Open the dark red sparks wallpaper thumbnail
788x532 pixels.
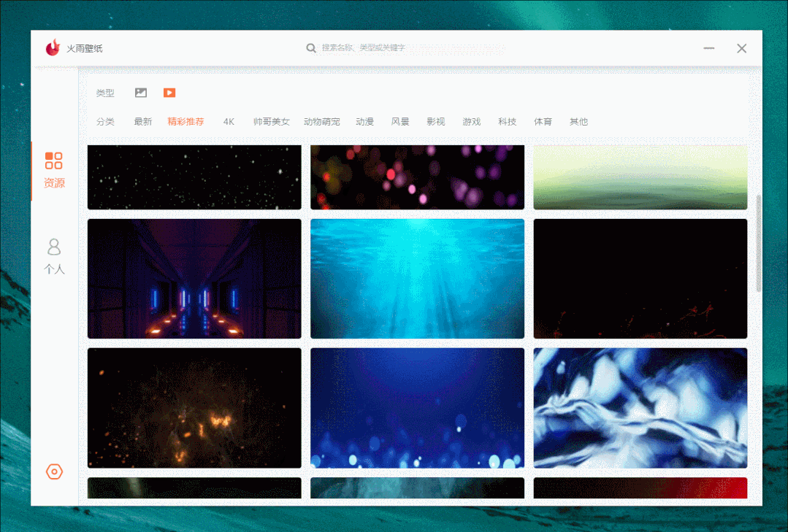[640, 279]
